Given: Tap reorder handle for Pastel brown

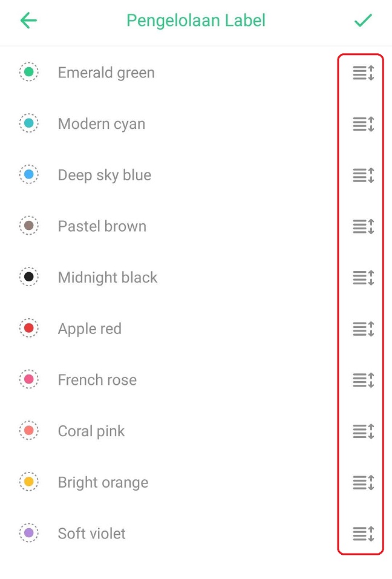Looking at the screenshot, I should click(x=364, y=226).
